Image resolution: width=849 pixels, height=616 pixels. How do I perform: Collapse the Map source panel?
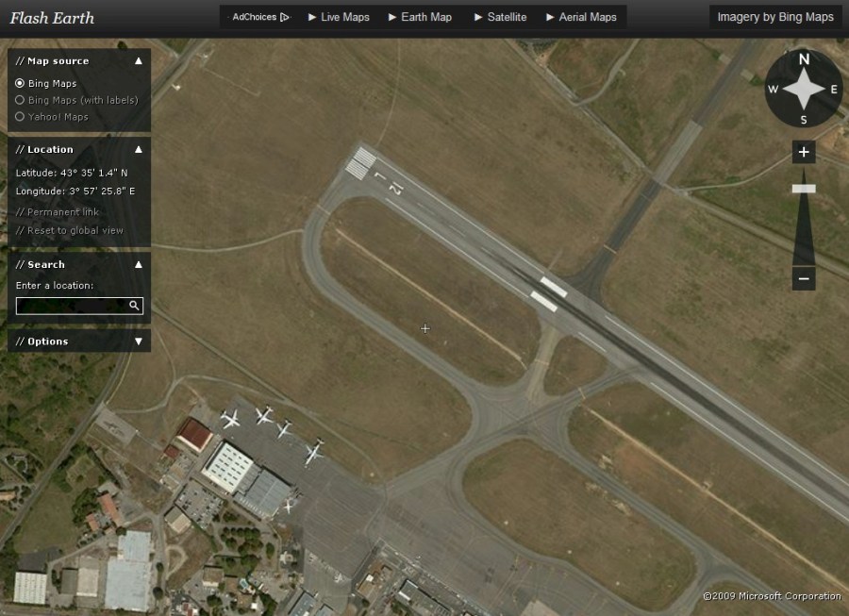139,60
